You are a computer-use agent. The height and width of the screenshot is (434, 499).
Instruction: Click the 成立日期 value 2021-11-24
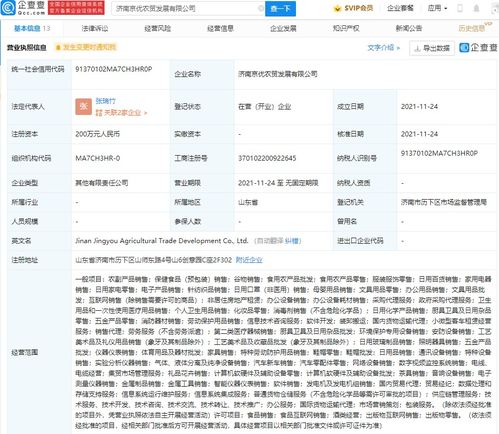419,107
